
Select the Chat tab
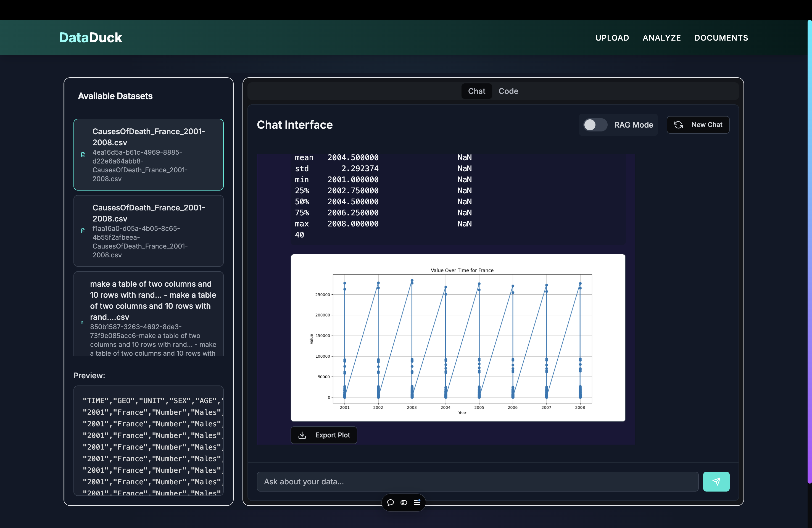(x=476, y=91)
